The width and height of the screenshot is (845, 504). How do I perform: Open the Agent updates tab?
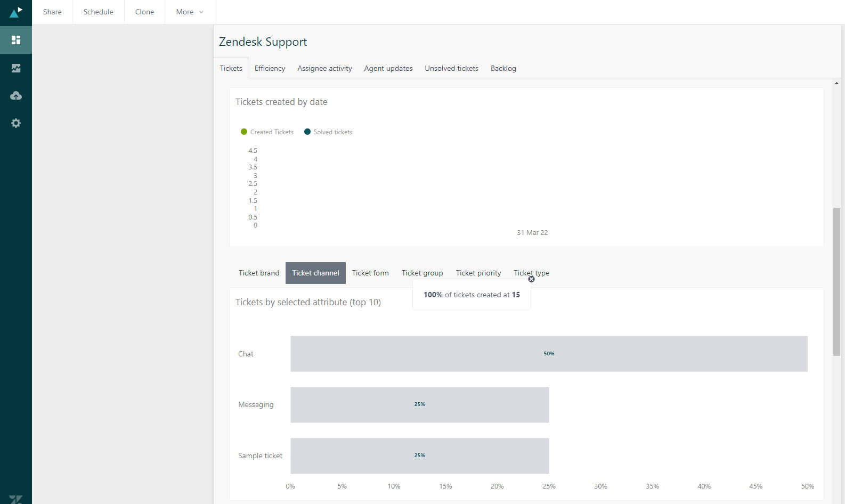(388, 68)
